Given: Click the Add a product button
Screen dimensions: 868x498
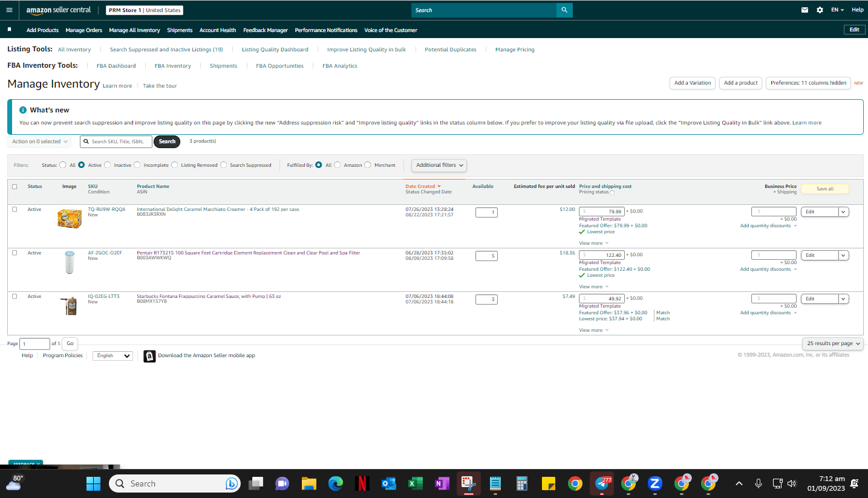Looking at the screenshot, I should coord(740,83).
